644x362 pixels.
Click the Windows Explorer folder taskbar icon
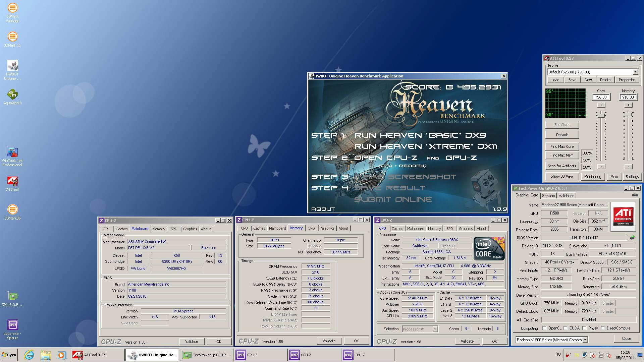(45, 355)
